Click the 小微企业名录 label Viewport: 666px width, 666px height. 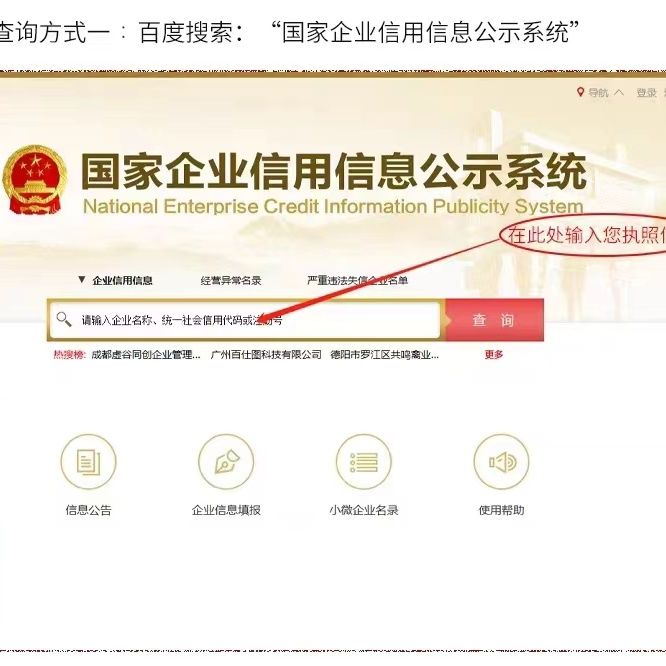(364, 510)
